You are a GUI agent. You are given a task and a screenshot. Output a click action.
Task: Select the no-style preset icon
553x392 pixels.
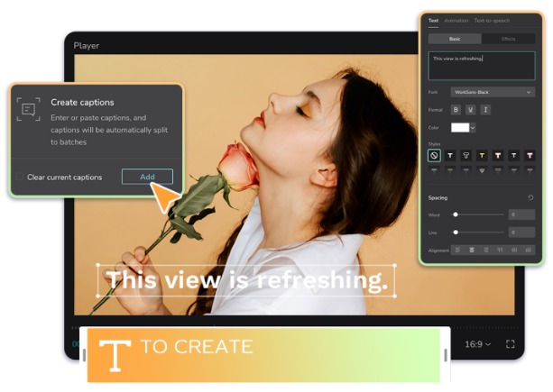pos(435,156)
